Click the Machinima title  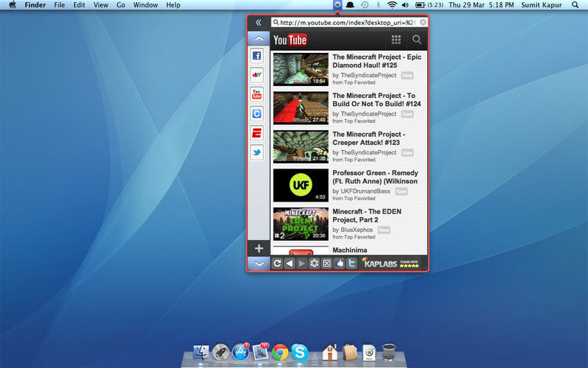pos(350,250)
